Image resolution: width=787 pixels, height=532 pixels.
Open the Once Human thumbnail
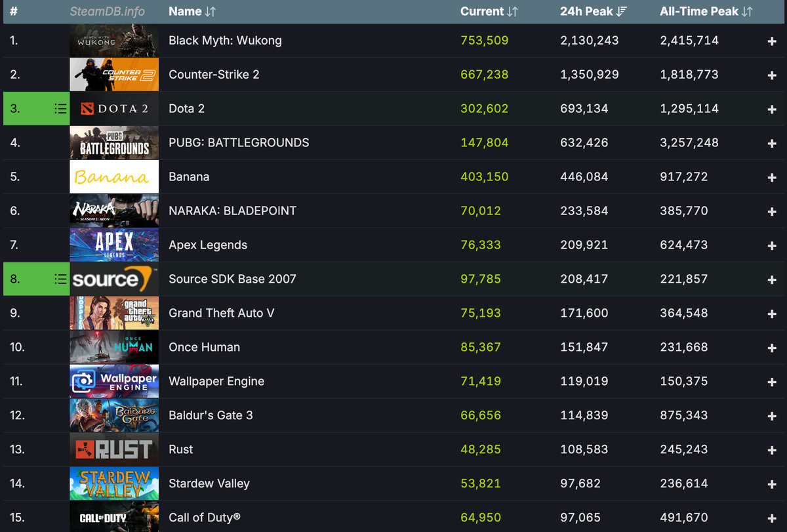[x=114, y=348]
